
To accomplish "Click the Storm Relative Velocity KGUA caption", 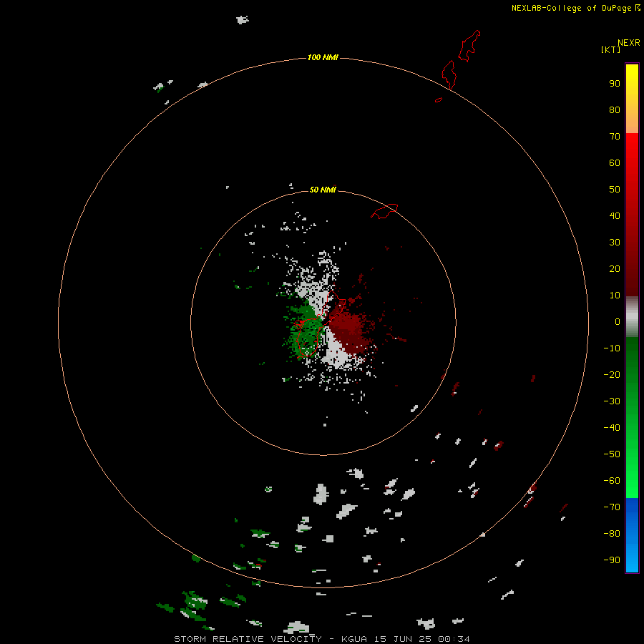I will 321,639.
